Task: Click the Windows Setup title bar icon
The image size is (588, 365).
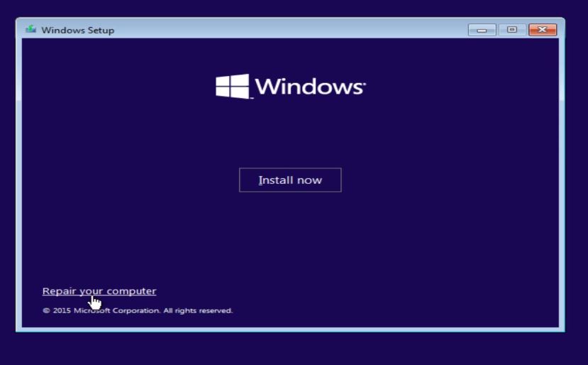Action: tap(30, 29)
